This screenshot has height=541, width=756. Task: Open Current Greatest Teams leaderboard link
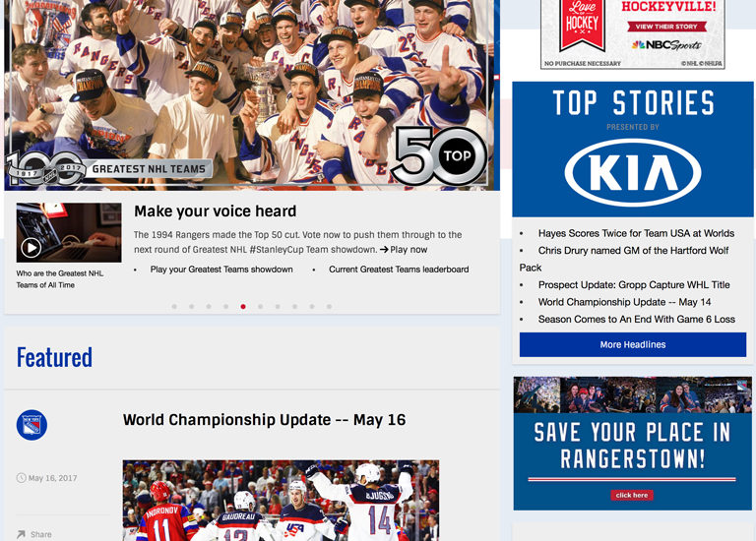pos(399,270)
